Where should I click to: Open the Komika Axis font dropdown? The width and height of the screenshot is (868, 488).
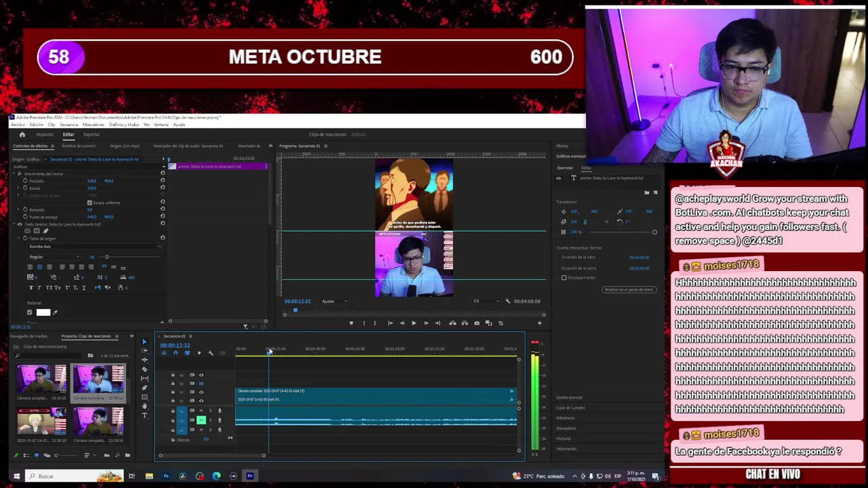[x=94, y=247]
